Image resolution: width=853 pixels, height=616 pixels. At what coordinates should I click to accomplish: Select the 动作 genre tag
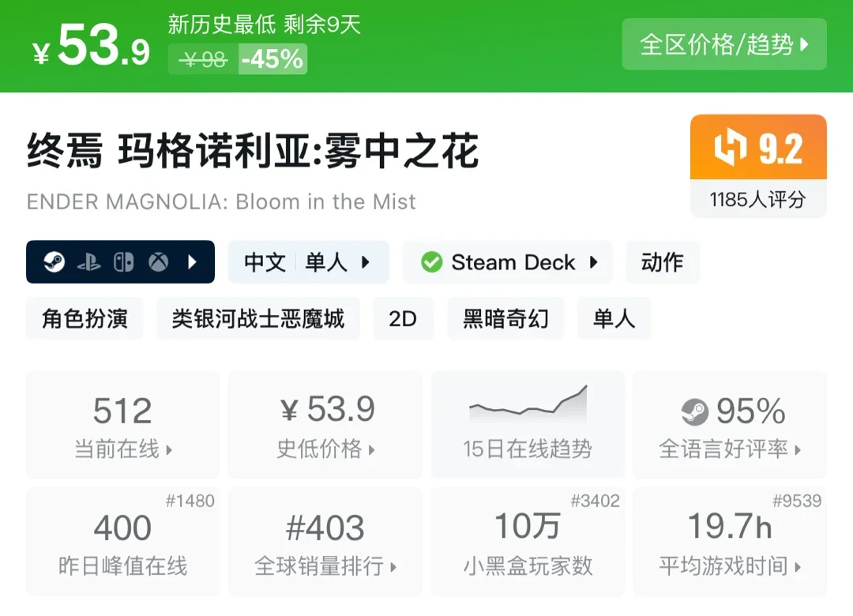coord(662,262)
